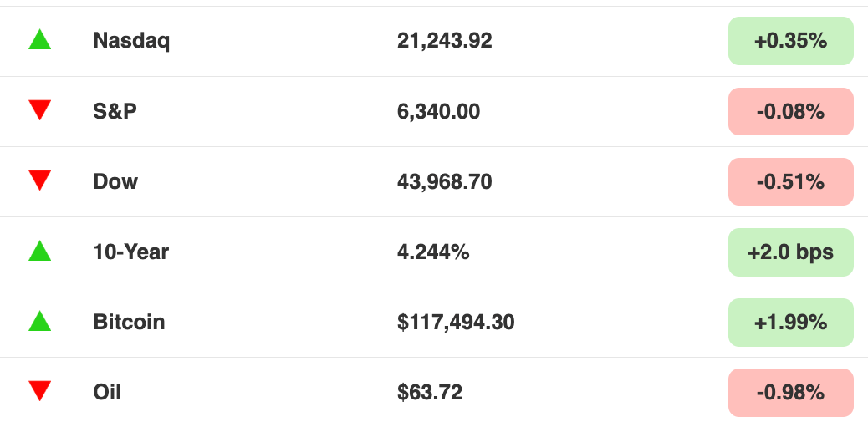The width and height of the screenshot is (868, 427).
Task: Open the 10-Year yield label
Action: [130, 252]
